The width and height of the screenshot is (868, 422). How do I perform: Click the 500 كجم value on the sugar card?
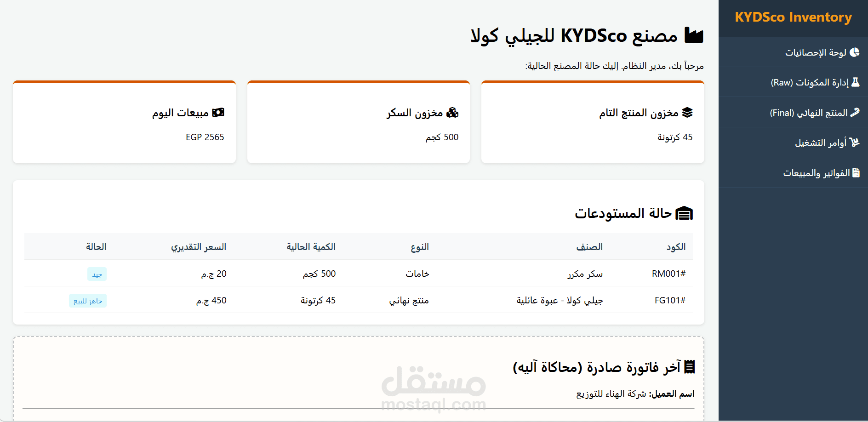[x=442, y=137]
